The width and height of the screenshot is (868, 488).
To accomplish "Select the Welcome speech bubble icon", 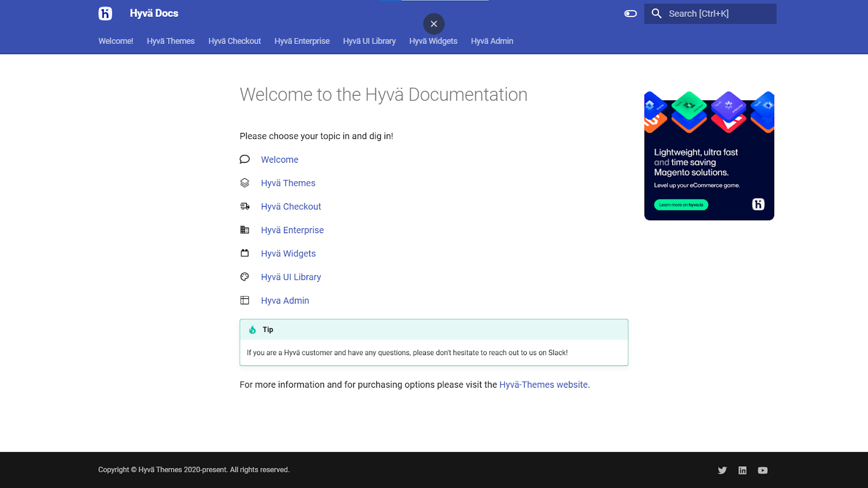I will pos(245,159).
